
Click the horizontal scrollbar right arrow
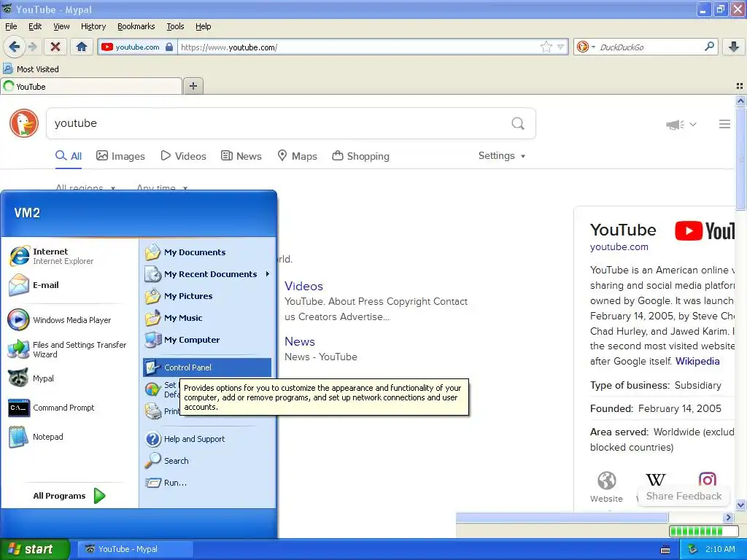728,517
